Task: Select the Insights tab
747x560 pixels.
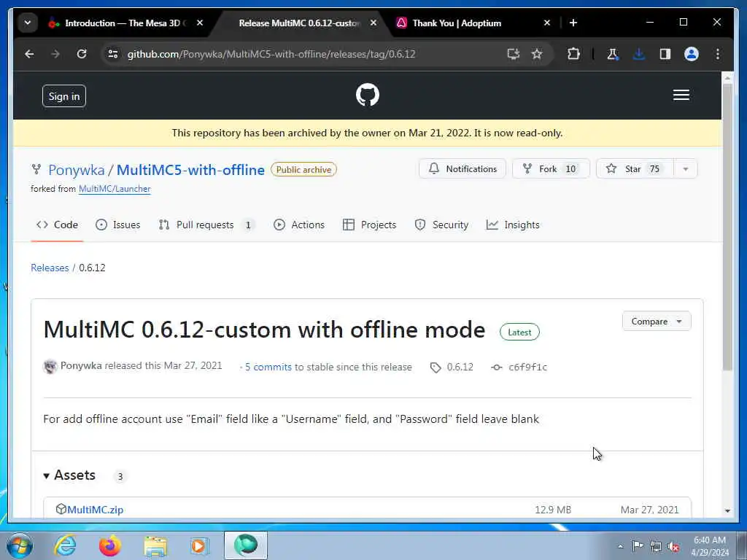Action: (x=513, y=225)
